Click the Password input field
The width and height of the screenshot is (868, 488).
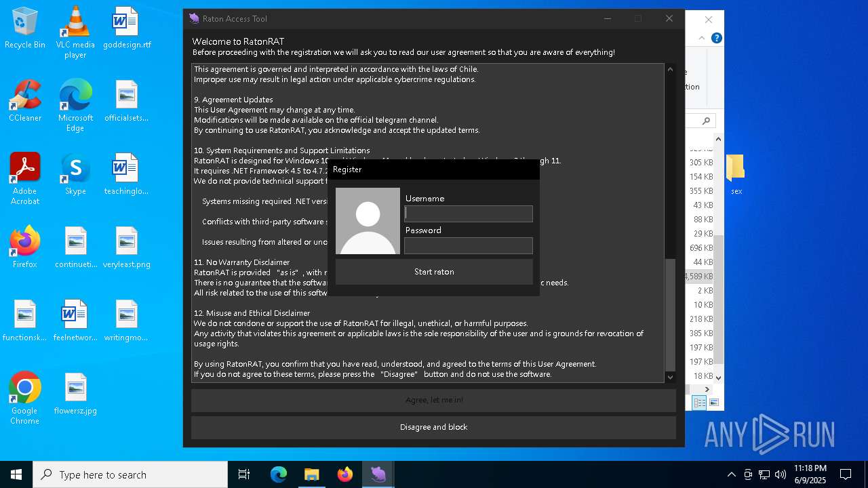469,245
